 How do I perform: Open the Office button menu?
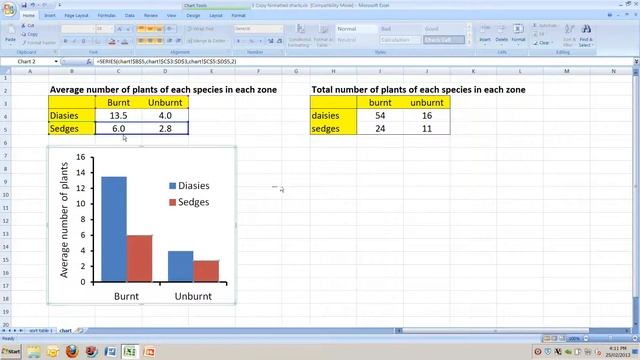tap(8, 10)
